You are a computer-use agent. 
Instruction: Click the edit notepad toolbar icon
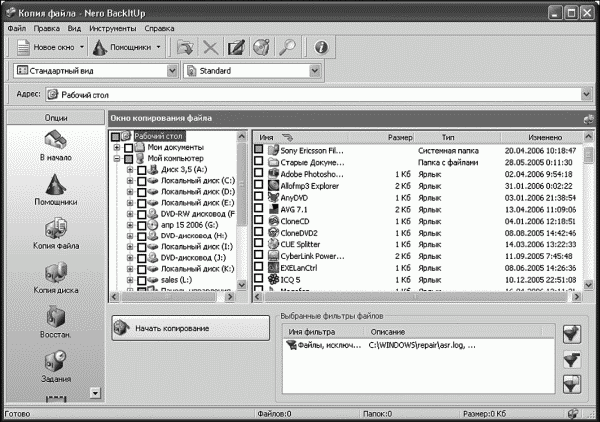235,47
